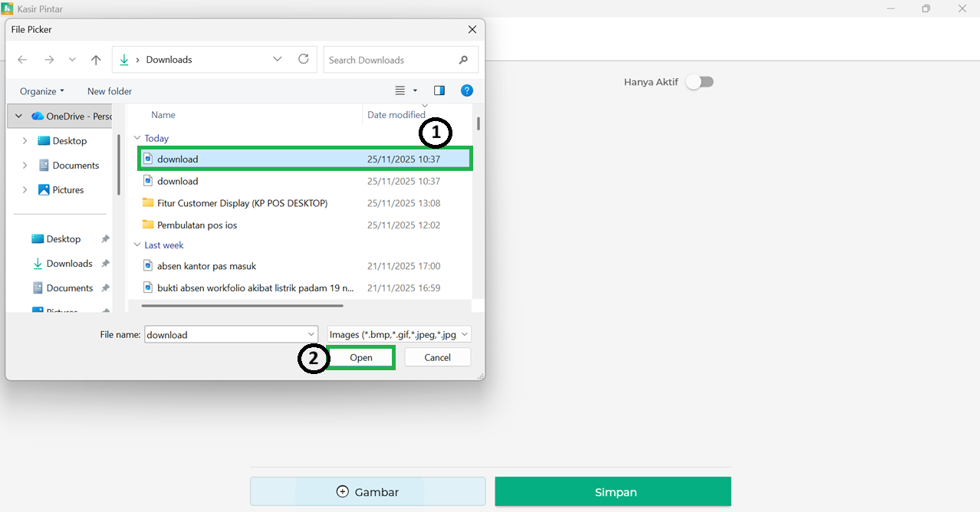Select the Pembulatan pos ios folder
The image size is (980, 512).
click(197, 225)
